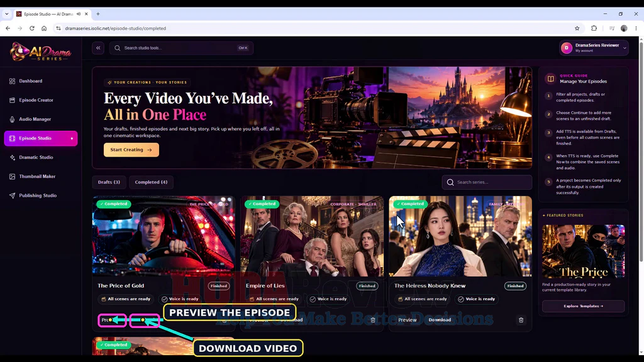This screenshot has width=644, height=362.
Task: Click the browser home icon
Action: (x=44, y=28)
